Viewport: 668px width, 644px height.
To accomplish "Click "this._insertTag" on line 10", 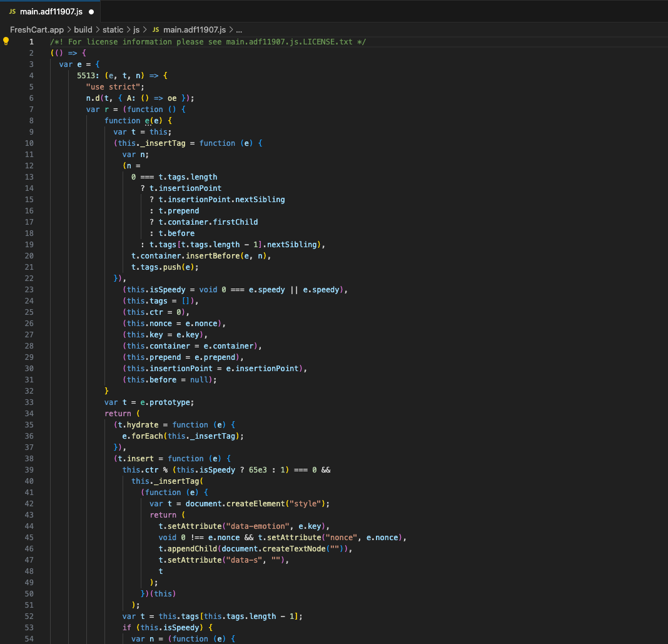I will pos(151,143).
